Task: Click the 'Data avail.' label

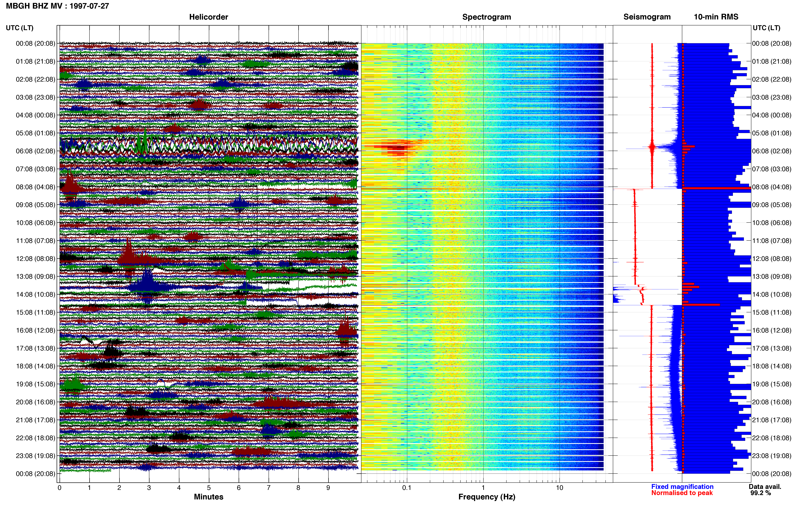Action: (765, 486)
